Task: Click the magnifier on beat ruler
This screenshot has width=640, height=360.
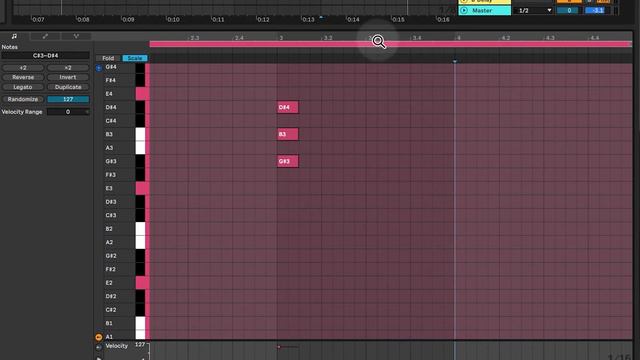Action: click(x=378, y=41)
